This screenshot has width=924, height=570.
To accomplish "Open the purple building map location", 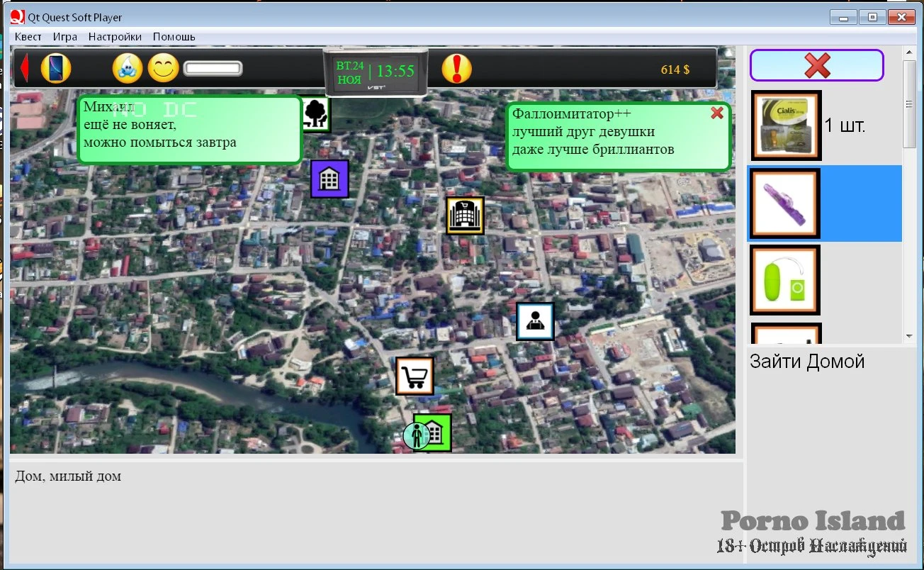I will pos(329,179).
